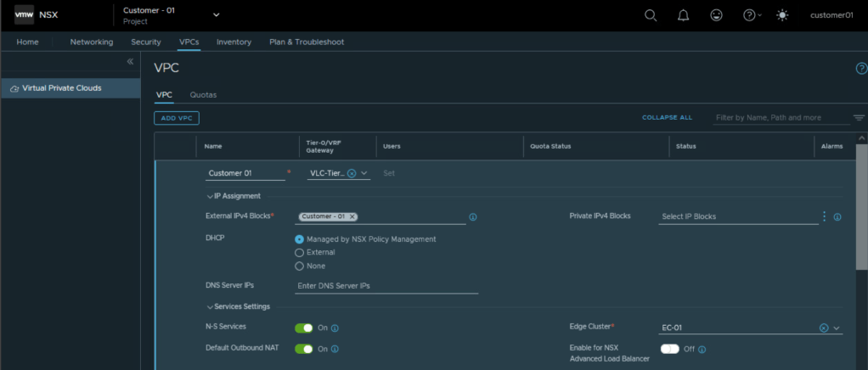Enable NSX Advanced Load Balancer toggle
The height and width of the screenshot is (370, 868).
[669, 349]
